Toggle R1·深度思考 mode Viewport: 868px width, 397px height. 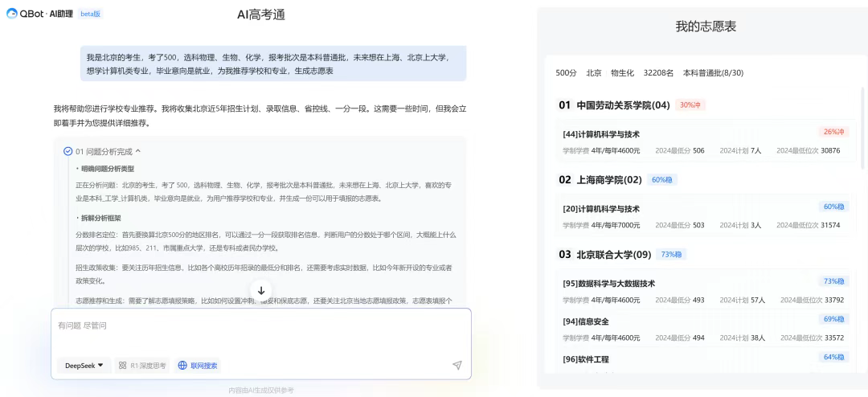142,366
